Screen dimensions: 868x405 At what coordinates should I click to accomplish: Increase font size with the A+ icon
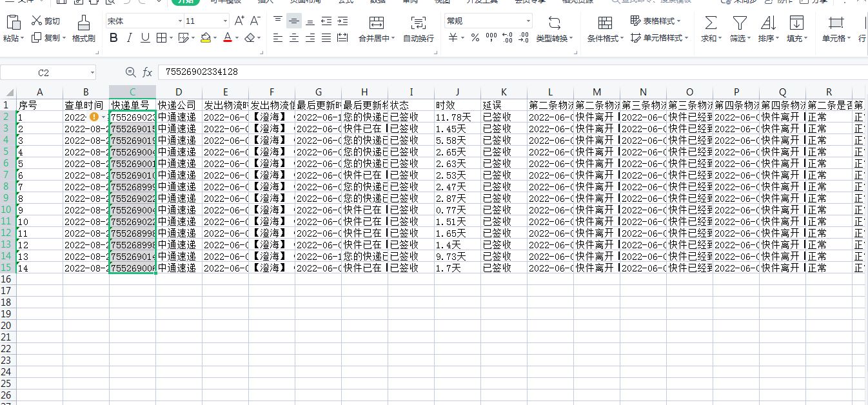point(239,21)
